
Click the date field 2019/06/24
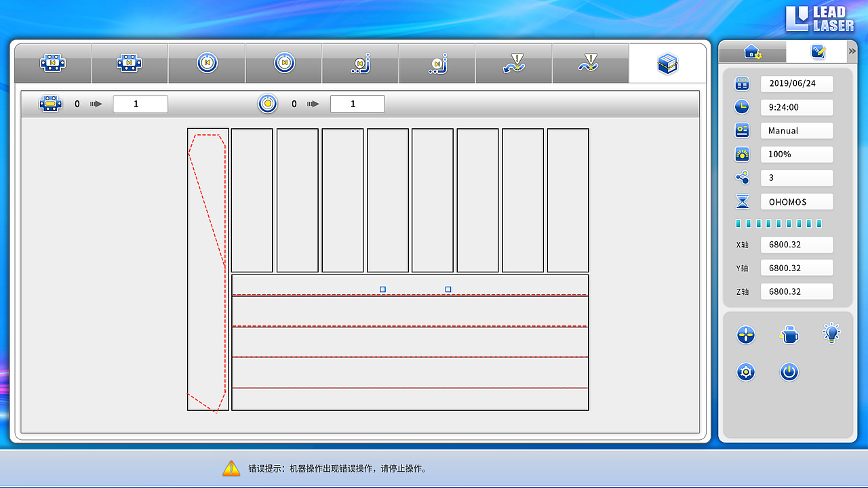point(797,84)
